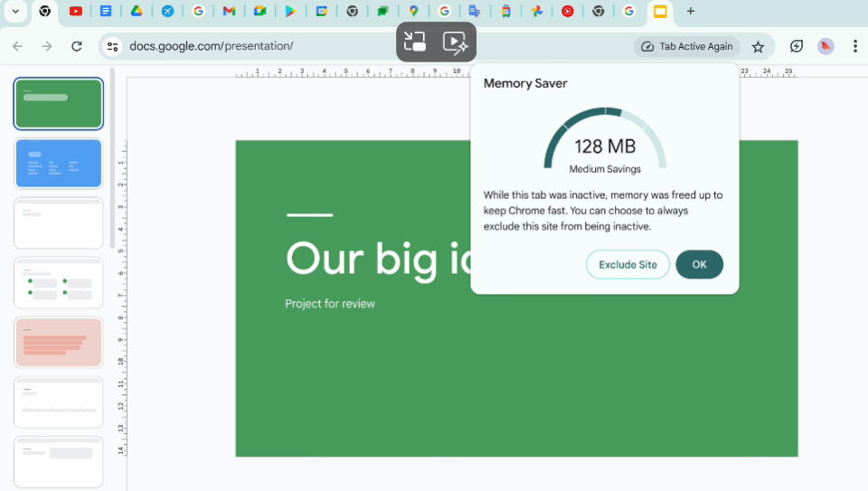This screenshot has height=491, width=868.
Task: Open the profile avatar menu
Action: tap(826, 46)
